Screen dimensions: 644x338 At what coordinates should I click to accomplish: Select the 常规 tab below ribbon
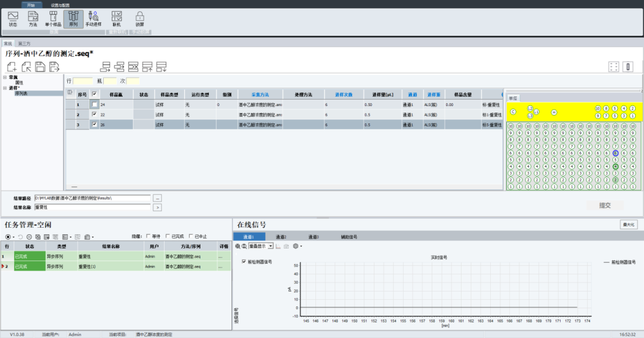pyautogui.click(x=8, y=44)
